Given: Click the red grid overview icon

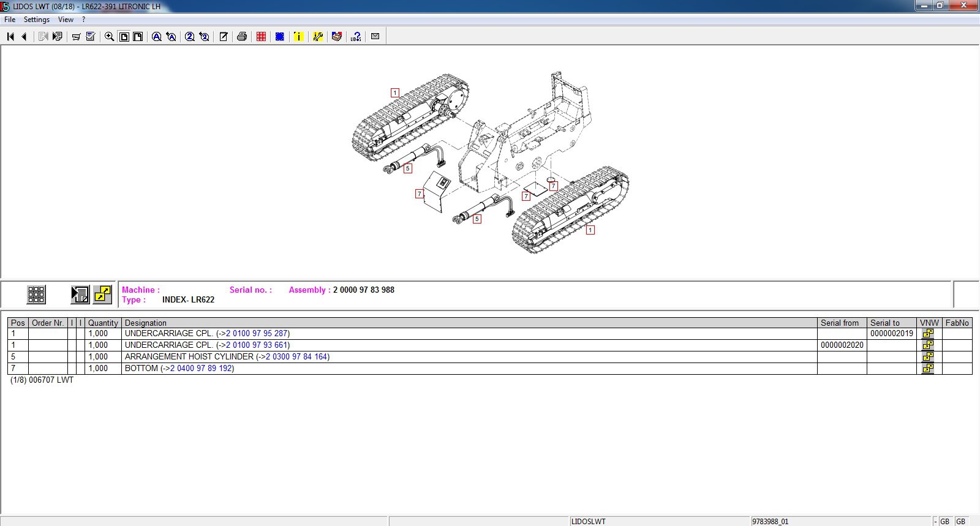Looking at the screenshot, I should click(x=261, y=37).
